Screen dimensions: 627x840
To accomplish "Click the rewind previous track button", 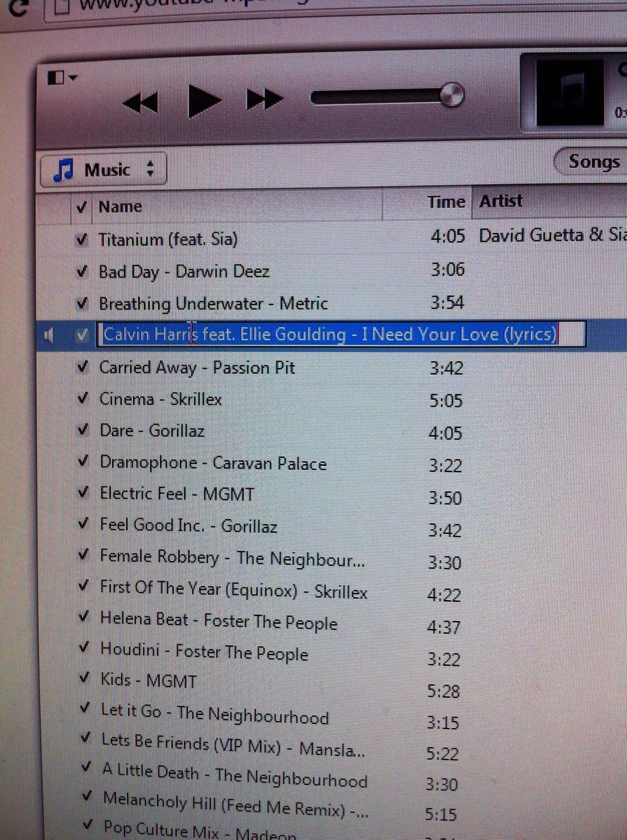I will click(x=140, y=103).
